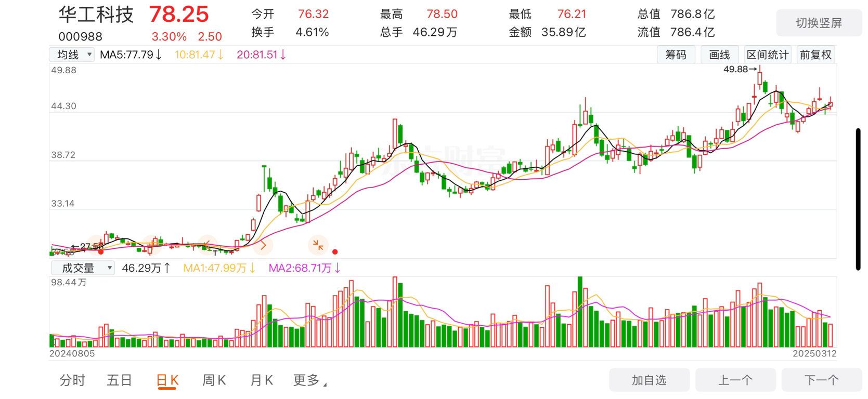868x399 pixels.
Task: Click the orange shrink-arrows collapse icon
Action: (x=318, y=245)
